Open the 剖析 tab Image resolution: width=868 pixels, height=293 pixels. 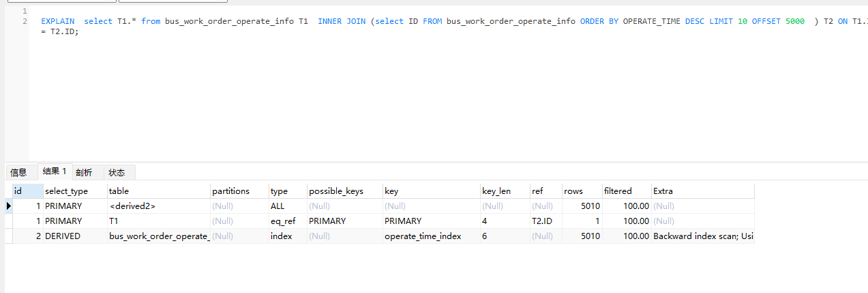tap(84, 173)
